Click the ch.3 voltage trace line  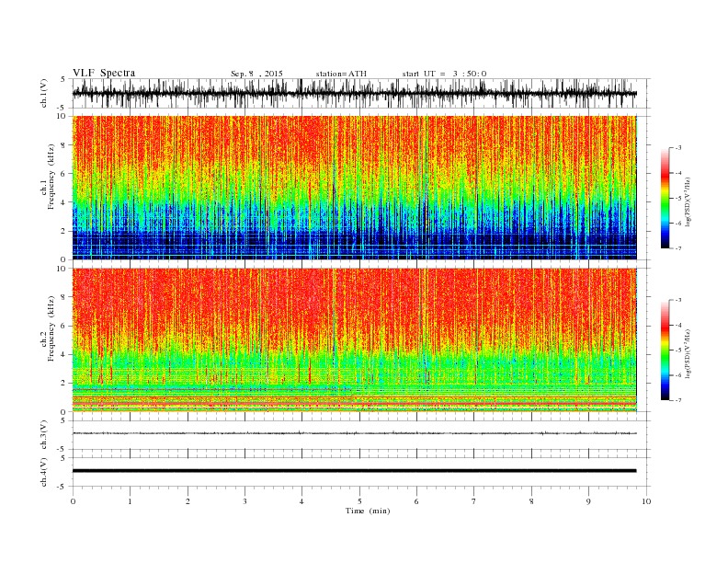click(354, 433)
